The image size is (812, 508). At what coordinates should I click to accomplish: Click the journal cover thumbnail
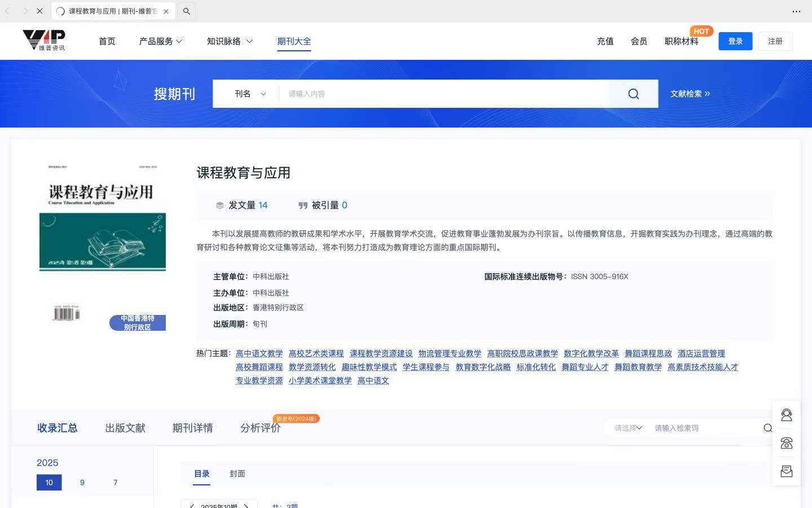(x=103, y=243)
